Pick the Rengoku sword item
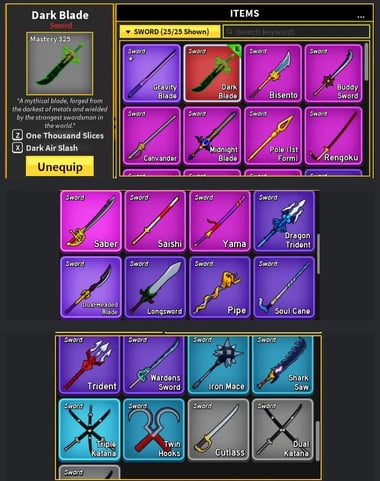The width and height of the screenshot is (380, 481). (x=333, y=136)
